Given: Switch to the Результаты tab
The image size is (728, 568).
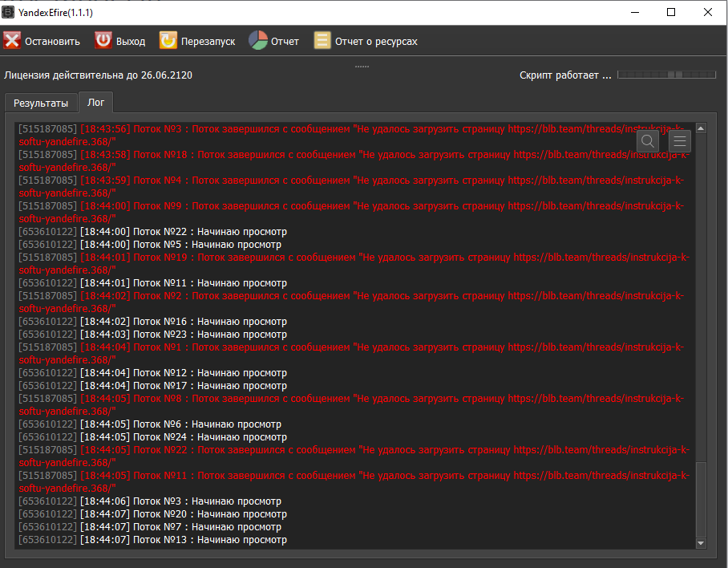Looking at the screenshot, I should pyautogui.click(x=41, y=103).
